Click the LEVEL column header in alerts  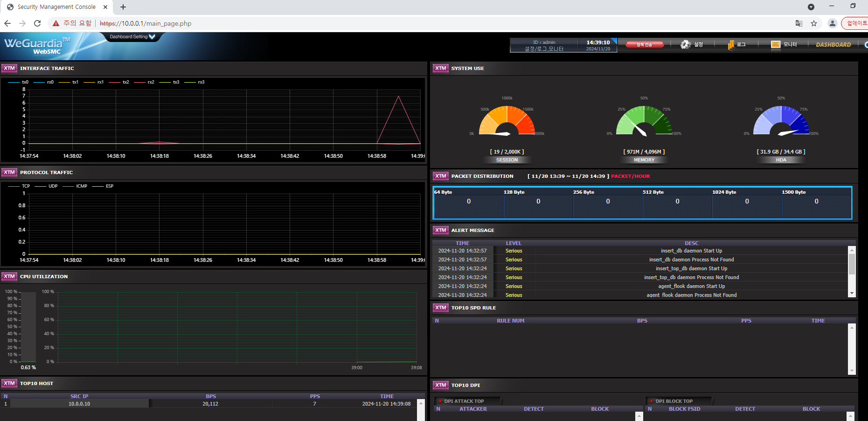(514, 243)
